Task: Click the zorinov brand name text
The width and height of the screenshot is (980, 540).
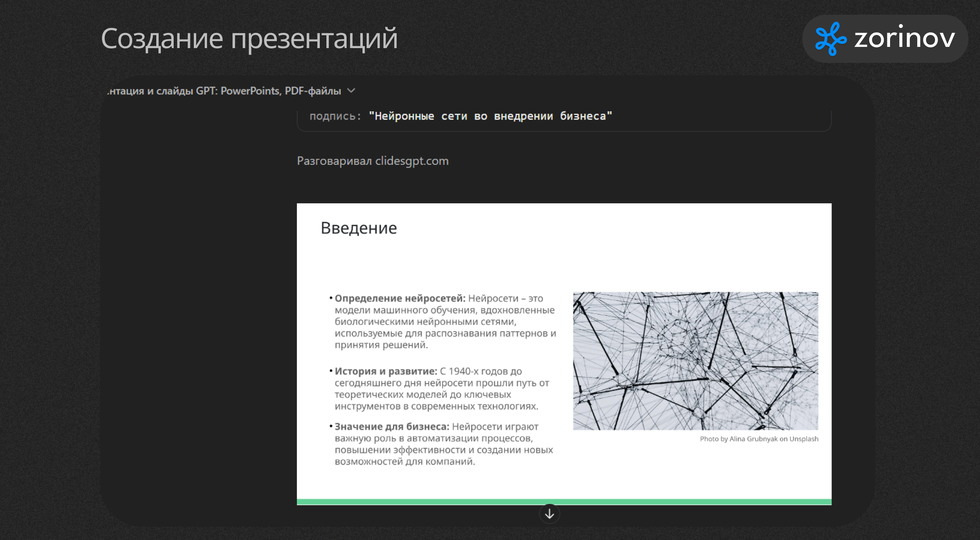Action: coord(904,39)
